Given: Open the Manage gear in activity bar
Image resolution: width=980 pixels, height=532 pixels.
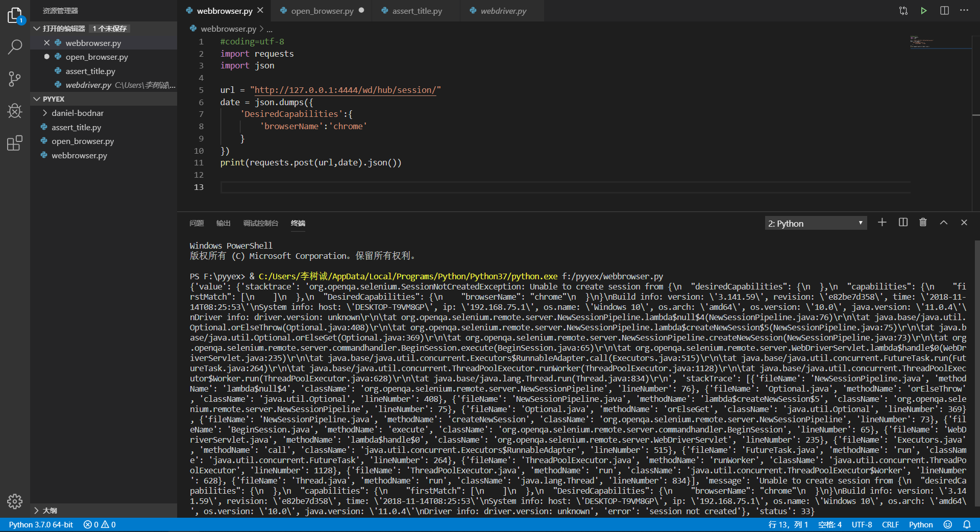Looking at the screenshot, I should 15,501.
